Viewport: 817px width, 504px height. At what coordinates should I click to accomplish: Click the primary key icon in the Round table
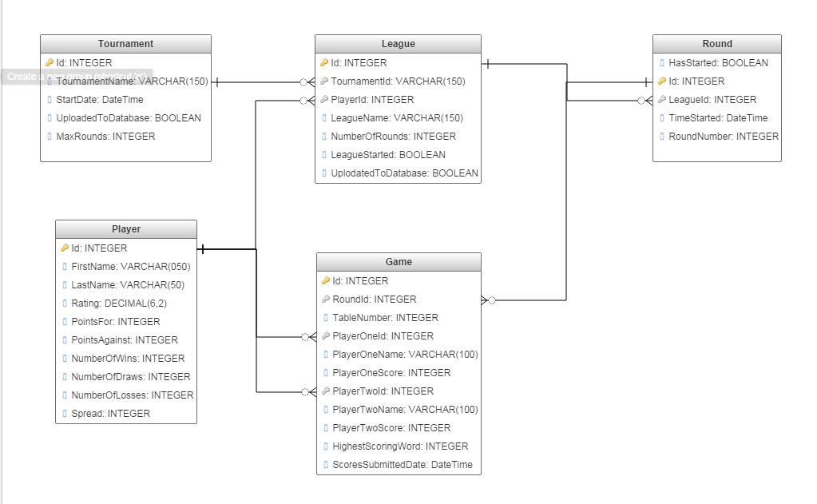click(664, 81)
